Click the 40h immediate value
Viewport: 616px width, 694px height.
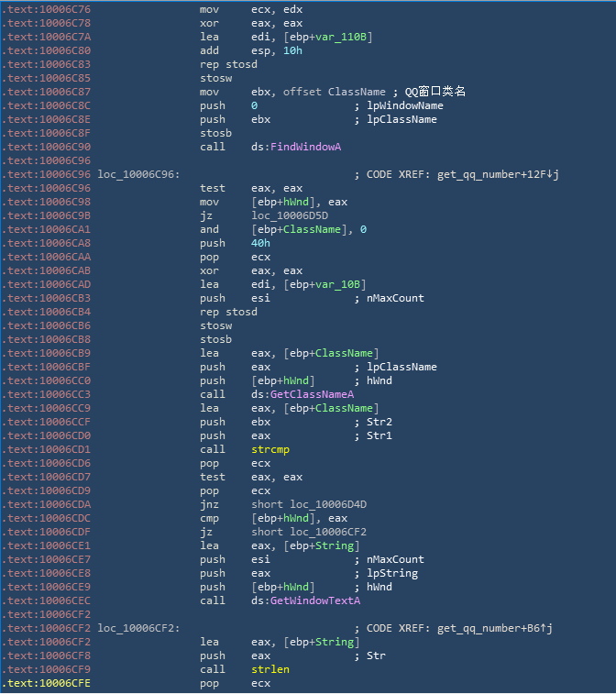click(x=260, y=243)
